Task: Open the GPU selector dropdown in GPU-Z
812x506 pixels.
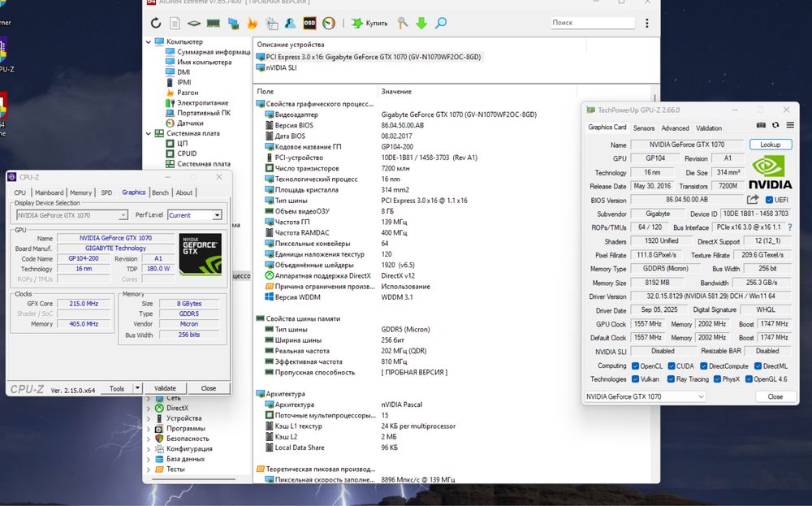Action: click(x=645, y=396)
